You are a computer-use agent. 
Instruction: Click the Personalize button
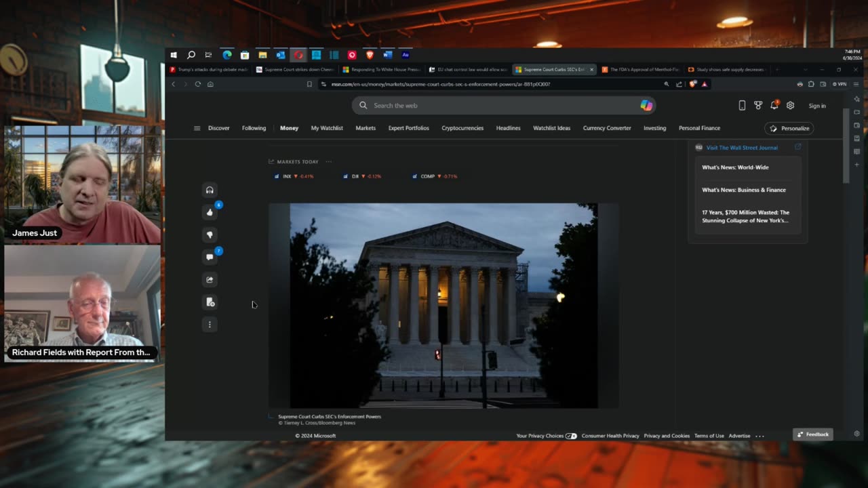tap(789, 128)
